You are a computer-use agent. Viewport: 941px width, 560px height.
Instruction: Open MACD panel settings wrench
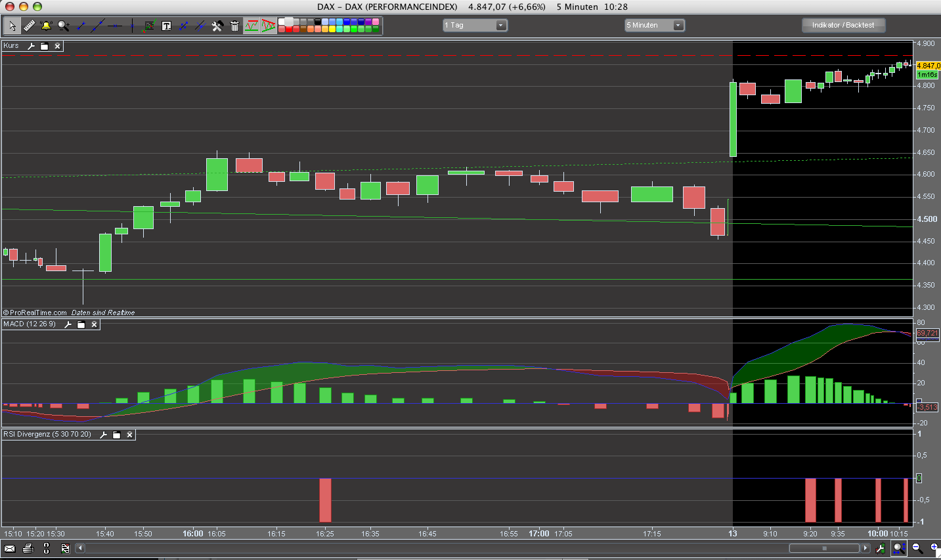[68, 324]
